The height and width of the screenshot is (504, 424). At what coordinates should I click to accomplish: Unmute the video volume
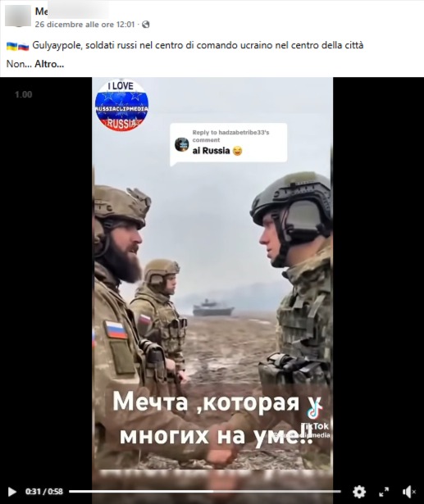(409, 492)
